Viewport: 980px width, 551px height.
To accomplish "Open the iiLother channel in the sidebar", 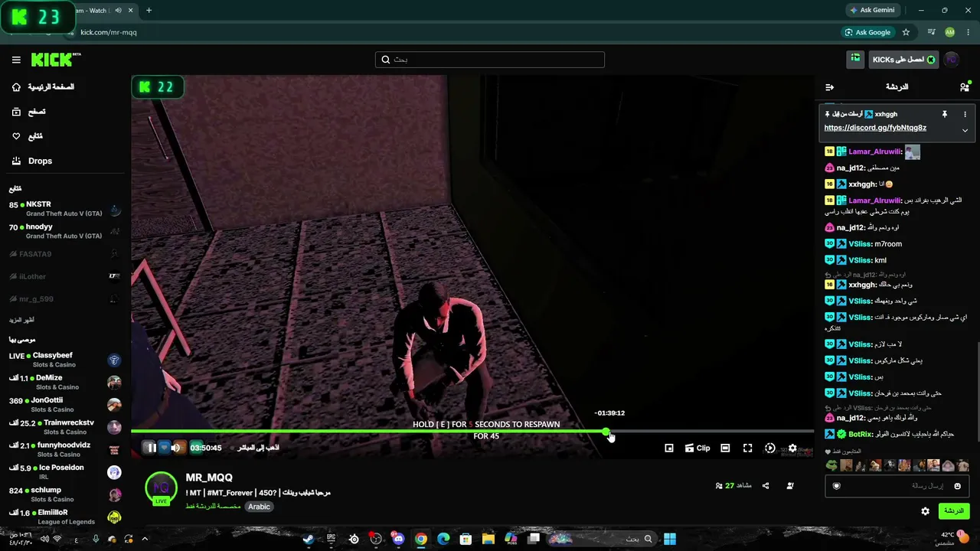I will tap(65, 276).
